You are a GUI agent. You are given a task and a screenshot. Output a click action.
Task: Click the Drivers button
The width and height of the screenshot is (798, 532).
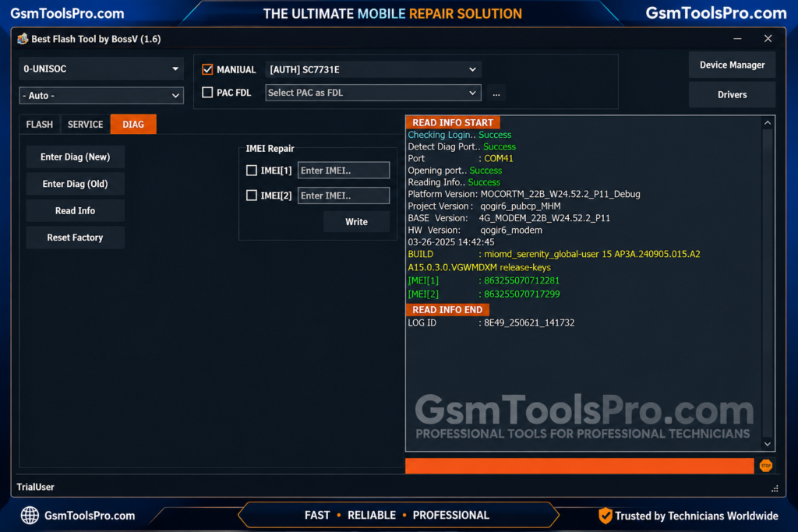(732, 94)
